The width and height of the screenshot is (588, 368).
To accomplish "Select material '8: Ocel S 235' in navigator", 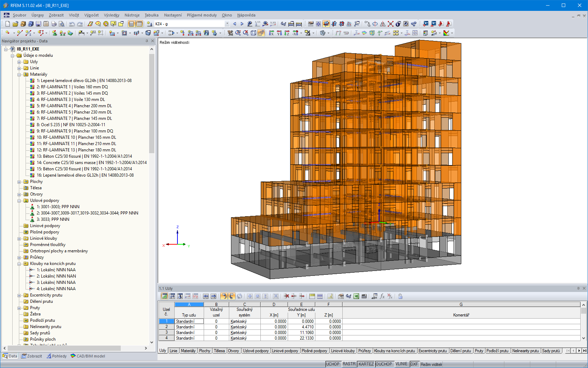I will pos(70,124).
